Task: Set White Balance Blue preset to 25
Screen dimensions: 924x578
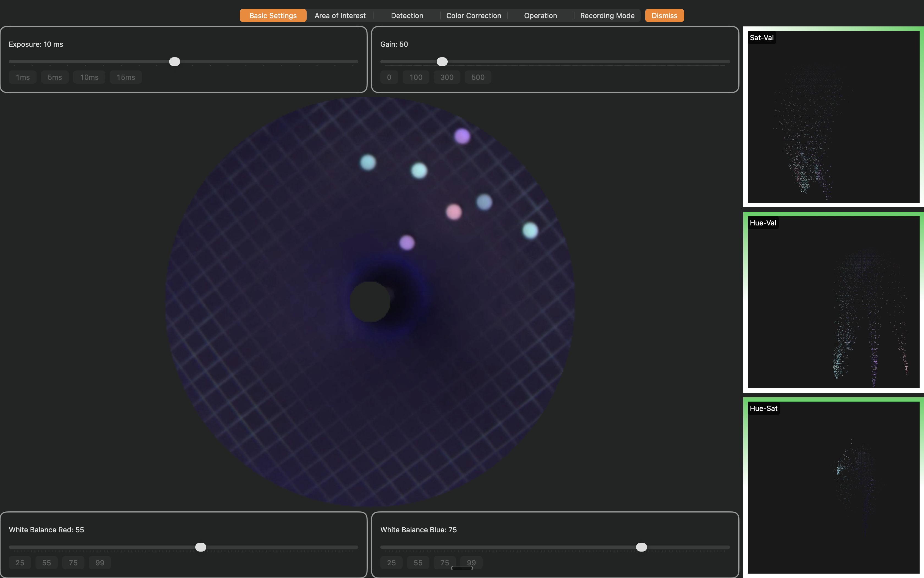Action: point(391,563)
